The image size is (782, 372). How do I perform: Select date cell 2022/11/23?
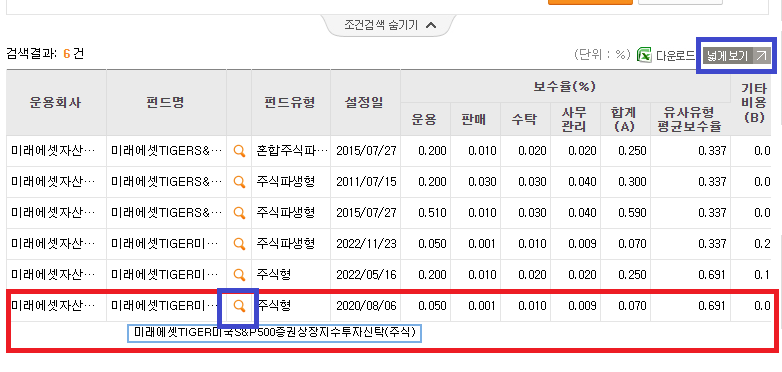366,243
